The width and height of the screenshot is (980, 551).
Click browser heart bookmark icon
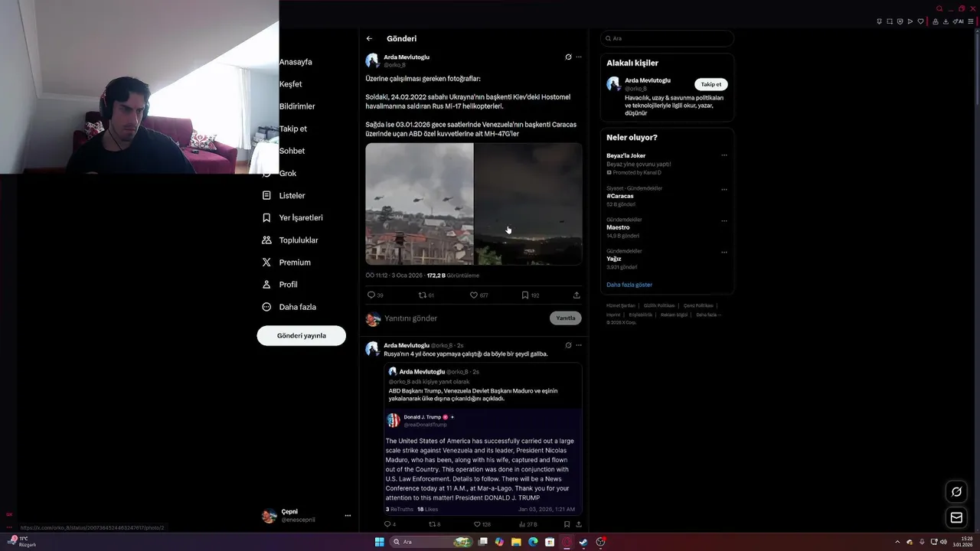coord(920,21)
